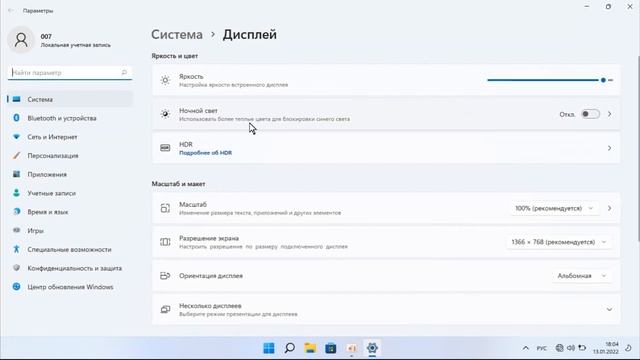Expand the Несколько дисплеев section

(609, 309)
